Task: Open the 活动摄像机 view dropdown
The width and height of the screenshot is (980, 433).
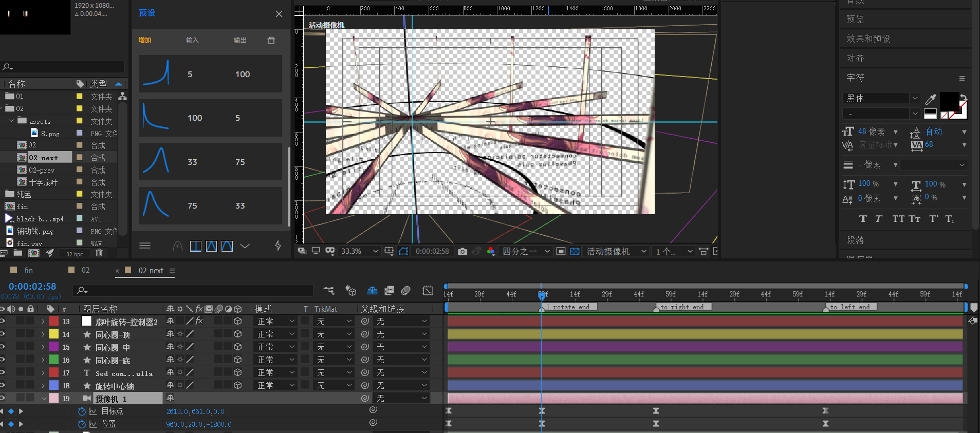Action: point(616,251)
